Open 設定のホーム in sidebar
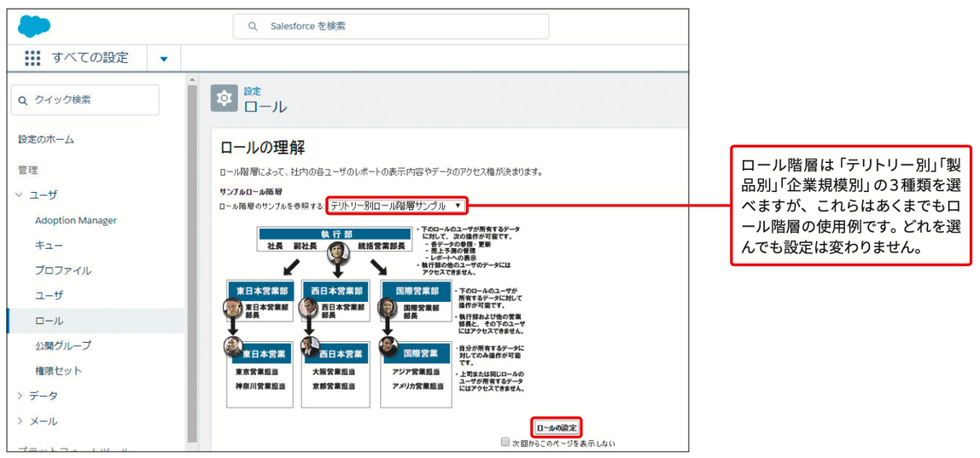Viewport: 980px width, 458px height. (x=46, y=139)
